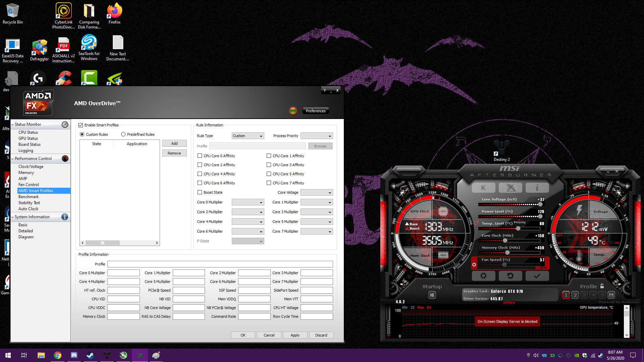Open the Rule Type dropdown

pyautogui.click(x=248, y=136)
